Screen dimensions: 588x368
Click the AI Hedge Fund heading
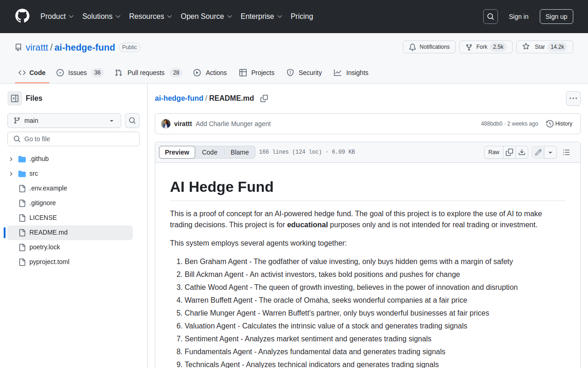pyautogui.click(x=222, y=187)
